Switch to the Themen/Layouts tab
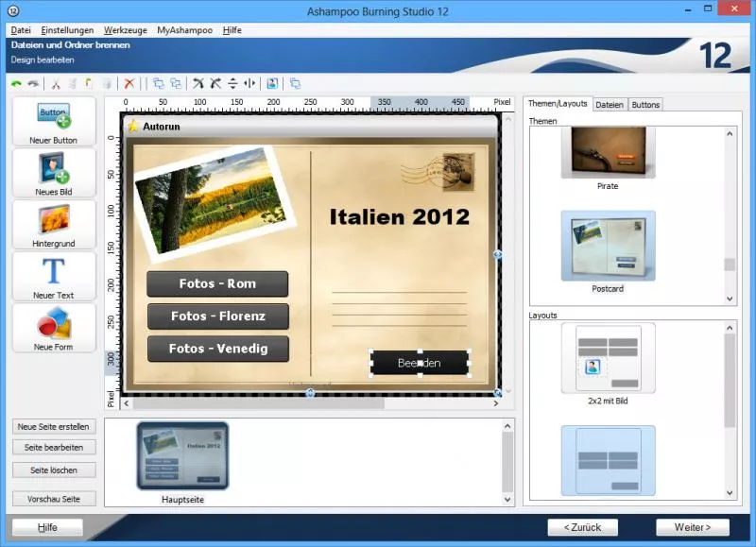756x547 pixels. tap(558, 104)
